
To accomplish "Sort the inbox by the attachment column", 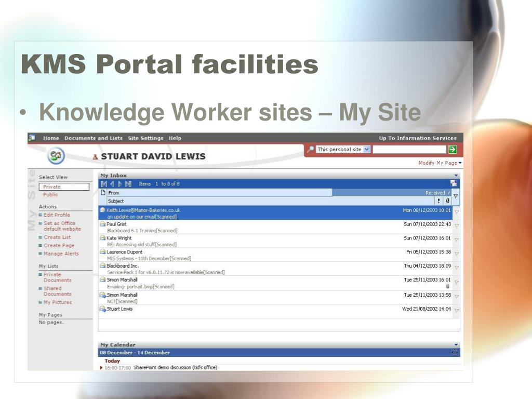I will point(447,201).
